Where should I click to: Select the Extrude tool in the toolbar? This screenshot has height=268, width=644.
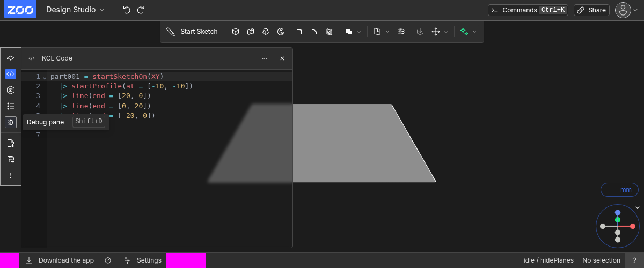pyautogui.click(x=235, y=32)
